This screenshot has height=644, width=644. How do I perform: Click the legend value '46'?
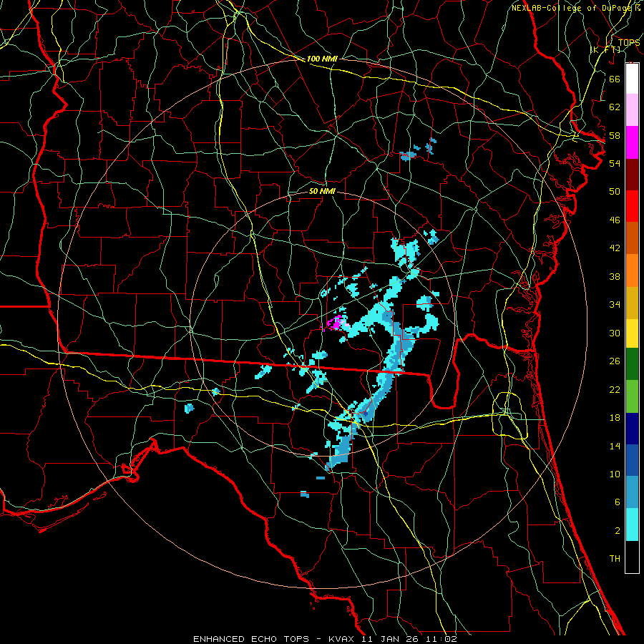click(x=615, y=220)
